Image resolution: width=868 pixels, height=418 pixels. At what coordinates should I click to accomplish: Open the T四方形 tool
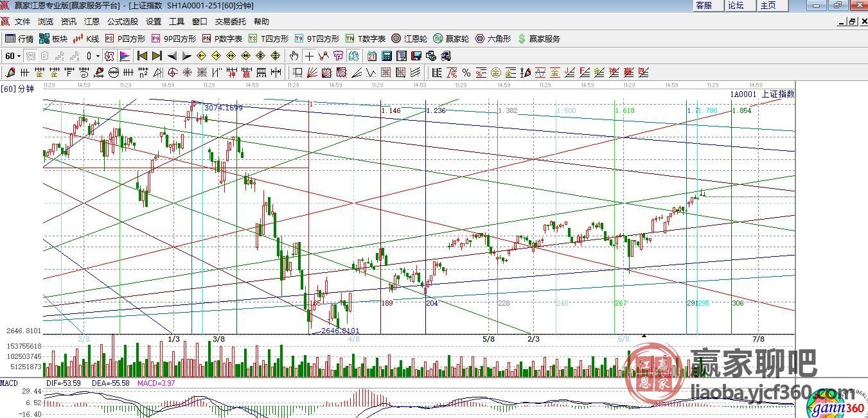pos(269,39)
